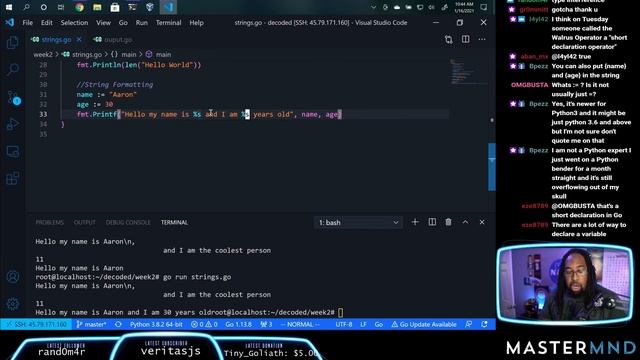Switch to the ouput.go editor tab
The image size is (640, 360).
coord(113,40)
